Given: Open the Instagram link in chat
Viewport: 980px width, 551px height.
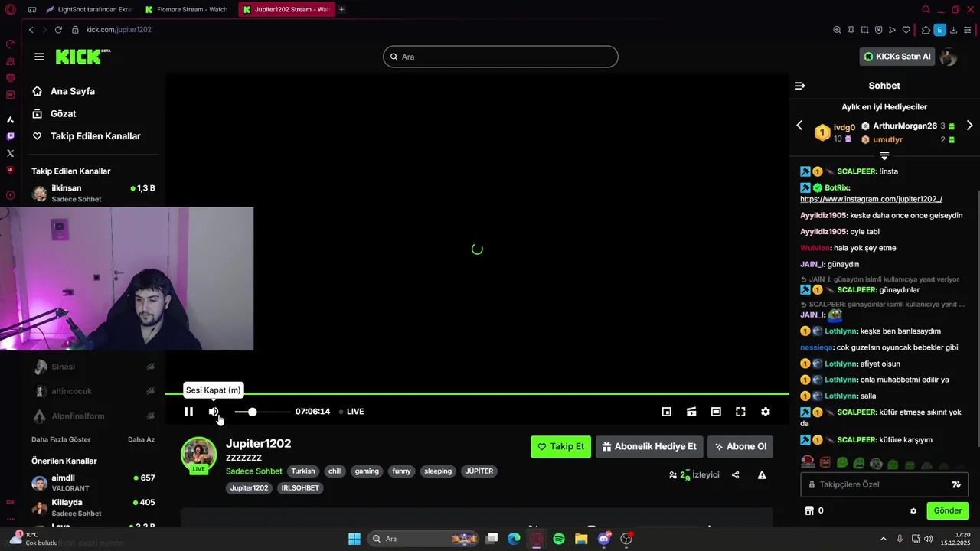Looking at the screenshot, I should tap(871, 199).
